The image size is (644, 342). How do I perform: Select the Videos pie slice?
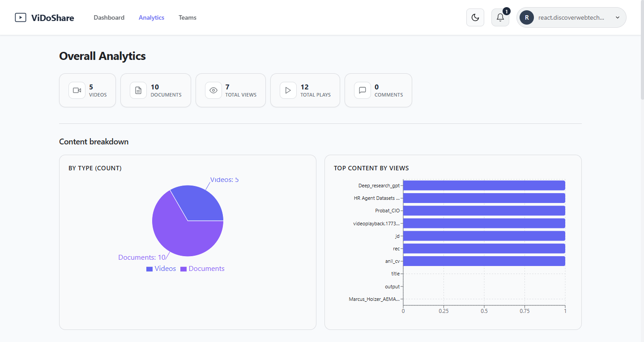click(200, 203)
